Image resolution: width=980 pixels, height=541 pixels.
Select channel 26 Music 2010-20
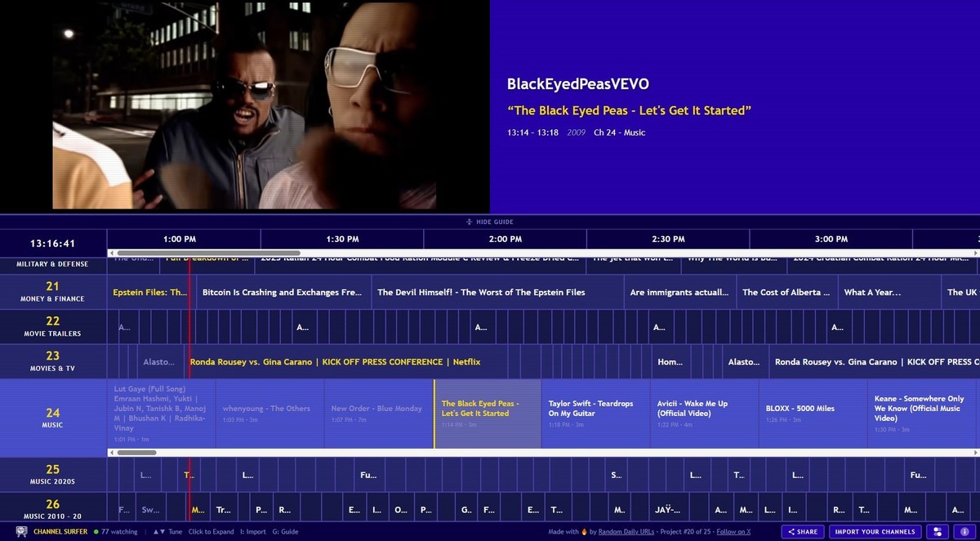pyautogui.click(x=53, y=508)
